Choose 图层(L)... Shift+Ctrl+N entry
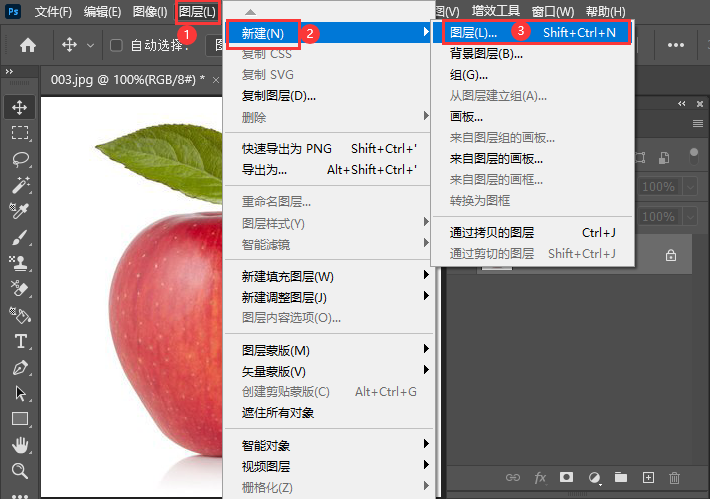710x499 pixels. [533, 33]
